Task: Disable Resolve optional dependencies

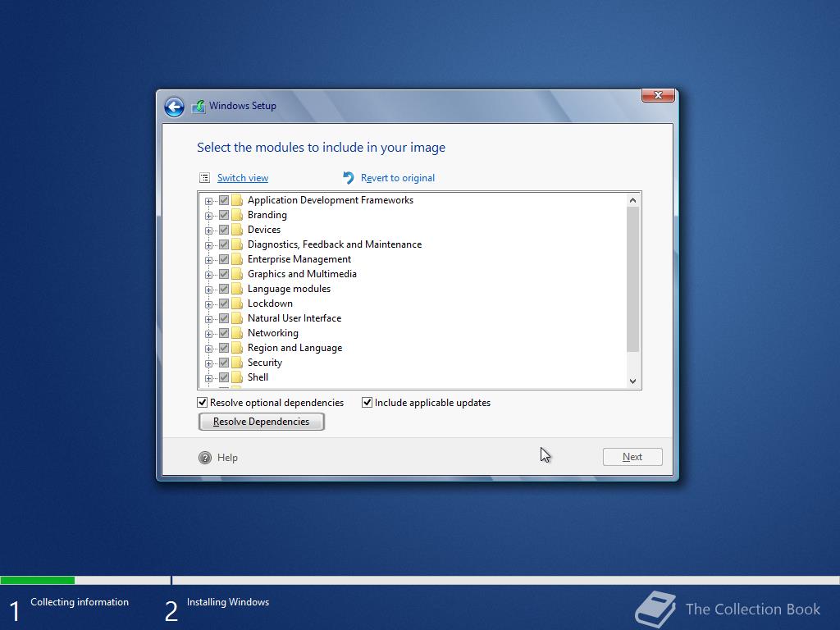Action: tap(201, 402)
